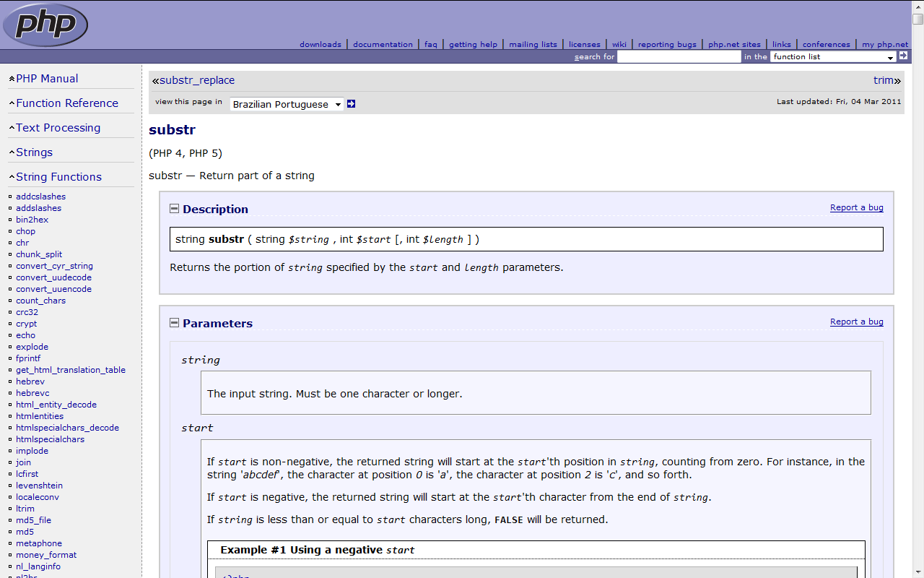Open ltrim function link
The height and width of the screenshot is (578, 924).
point(25,509)
